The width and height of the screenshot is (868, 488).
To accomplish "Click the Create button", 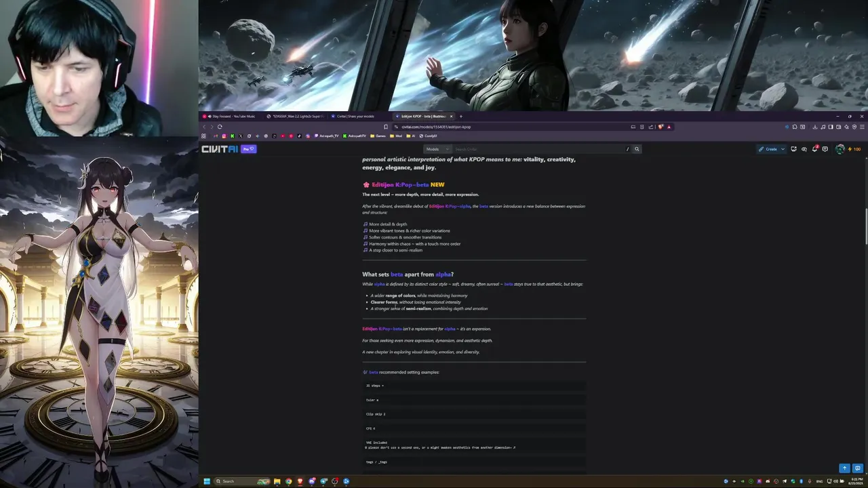I will (768, 149).
